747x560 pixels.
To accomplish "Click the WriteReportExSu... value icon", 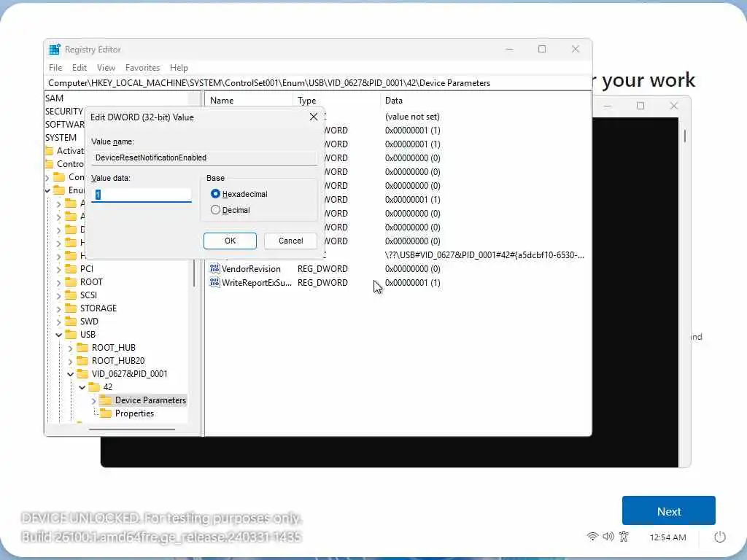I will click(x=214, y=282).
